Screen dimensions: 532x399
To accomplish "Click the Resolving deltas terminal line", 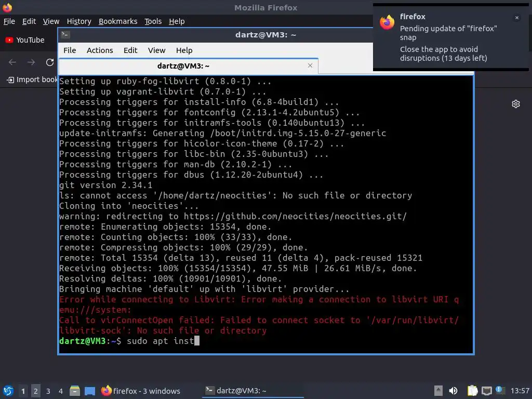I will [x=170, y=279].
